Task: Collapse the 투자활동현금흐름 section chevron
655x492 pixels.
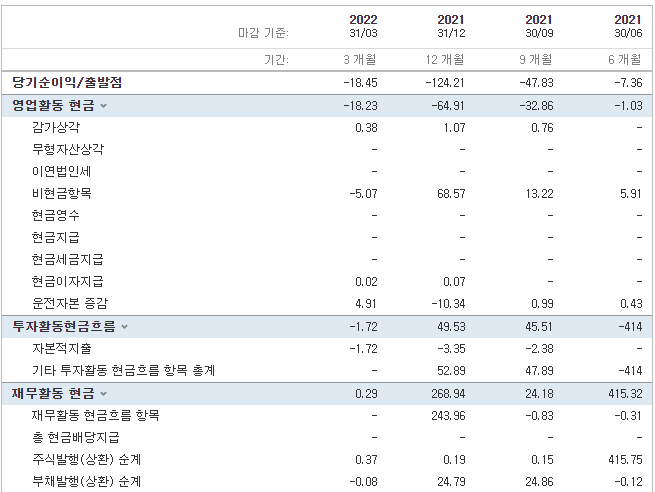Action: click(x=124, y=327)
